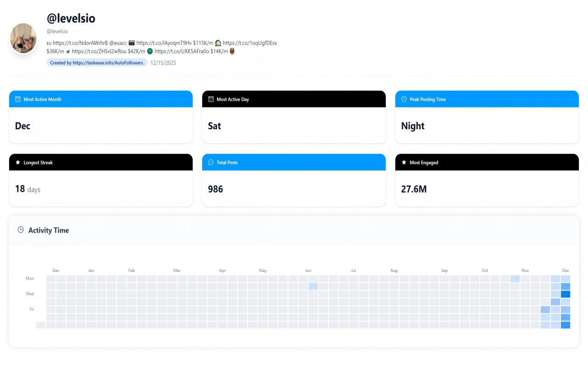Click the Activity Time section title
Image resolution: width=588 pixels, height=368 pixels.
49,230
